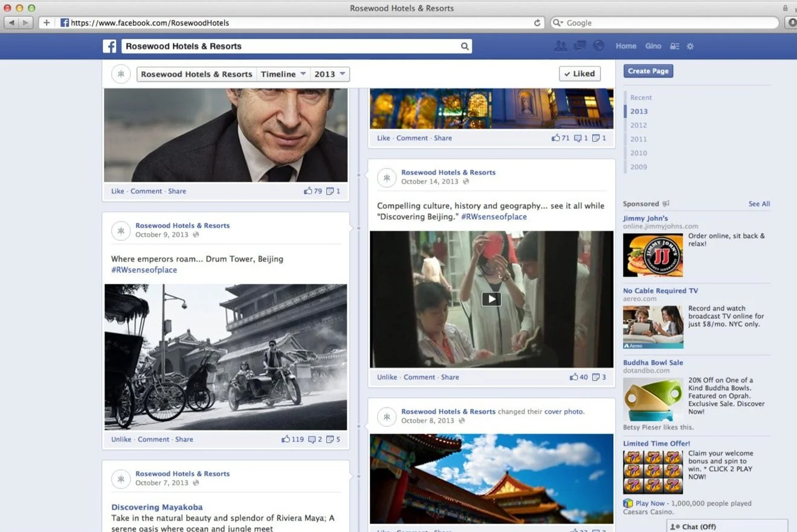This screenshot has width=797, height=532.
Task: Toggle the Liked button for the page
Action: [579, 74]
